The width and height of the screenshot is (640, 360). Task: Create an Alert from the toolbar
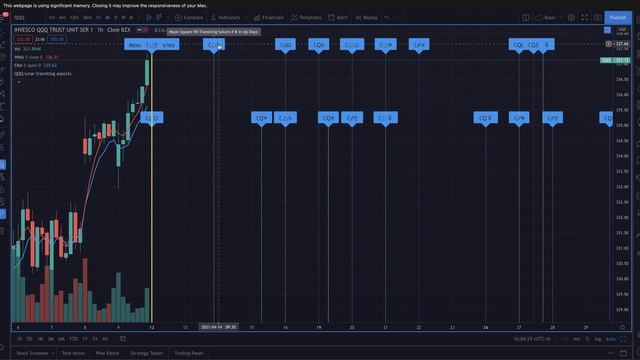[338, 18]
